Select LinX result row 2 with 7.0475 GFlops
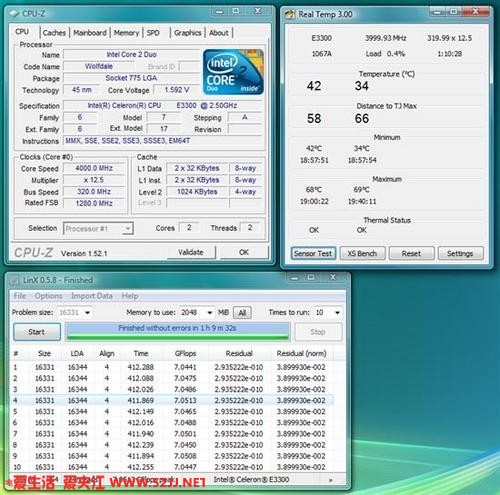Image resolution: width=500 pixels, height=495 pixels. tap(172, 378)
